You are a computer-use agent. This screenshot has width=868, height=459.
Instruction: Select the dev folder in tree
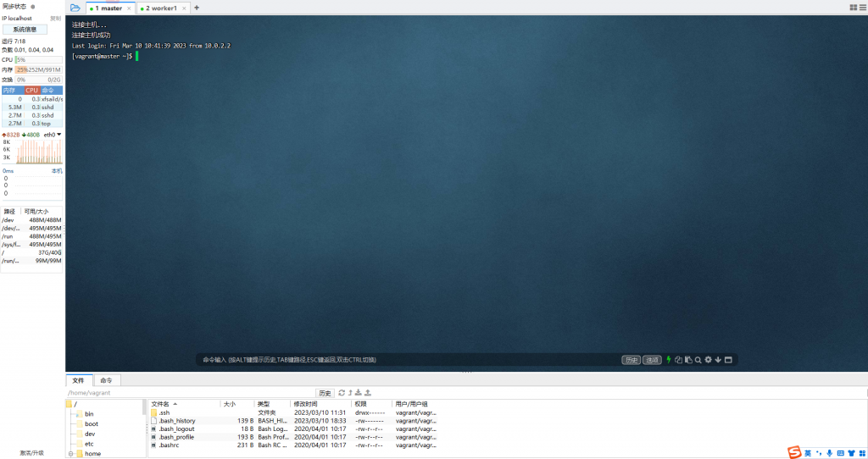pos(86,434)
